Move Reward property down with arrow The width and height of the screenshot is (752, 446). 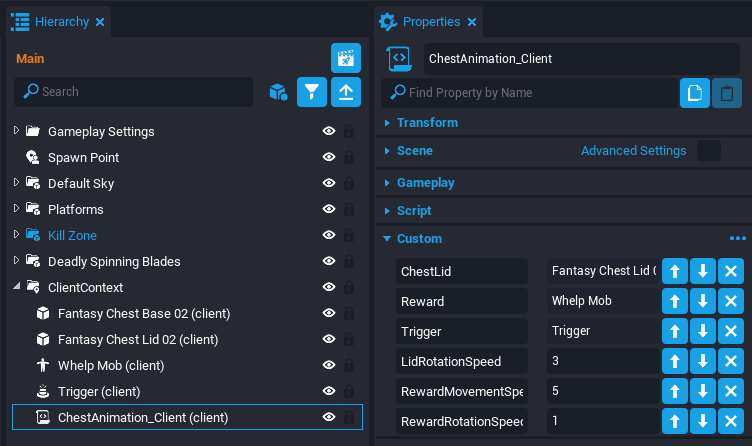point(703,300)
